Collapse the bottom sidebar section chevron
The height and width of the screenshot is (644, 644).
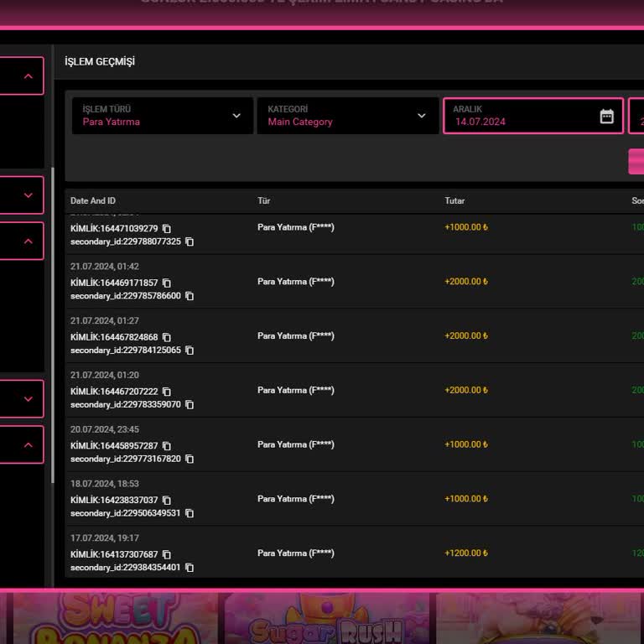point(28,445)
